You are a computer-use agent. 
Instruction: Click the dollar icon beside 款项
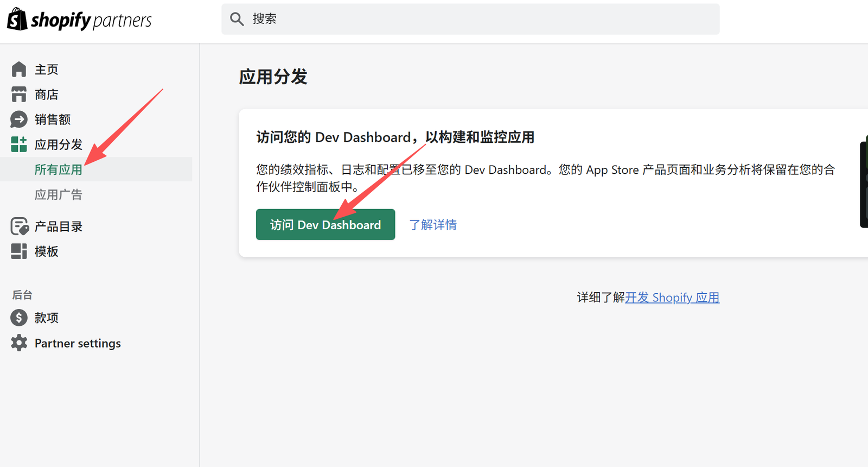(x=19, y=318)
